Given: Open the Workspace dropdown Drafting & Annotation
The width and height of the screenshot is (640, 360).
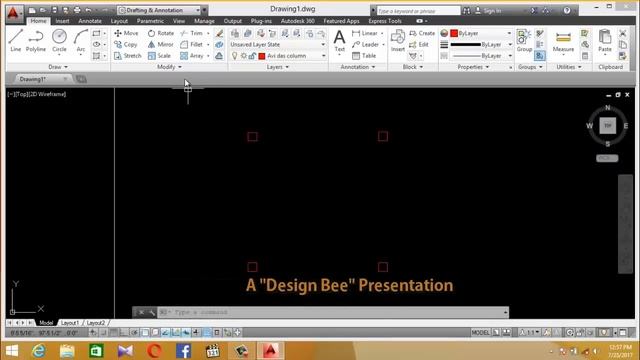Looking at the screenshot, I should [x=158, y=10].
